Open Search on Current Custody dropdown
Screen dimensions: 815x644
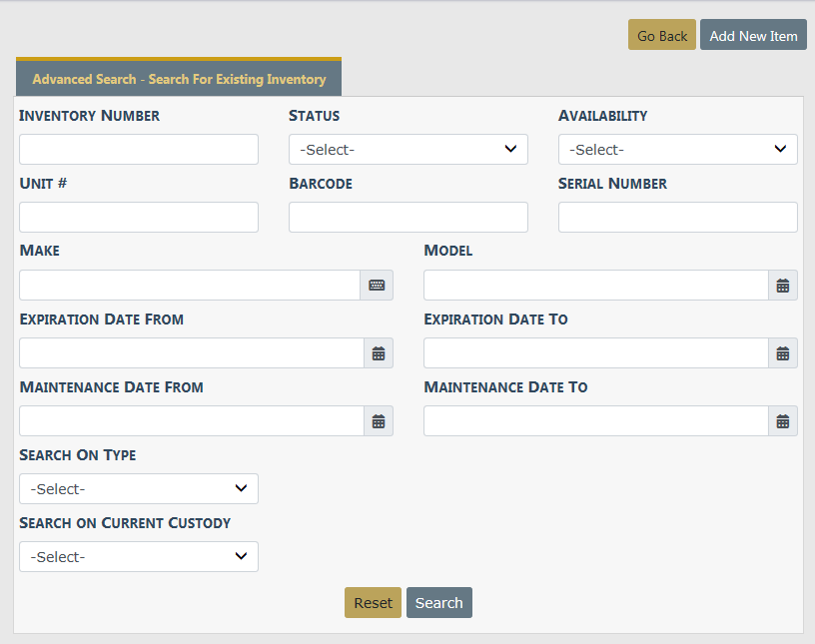tap(139, 557)
